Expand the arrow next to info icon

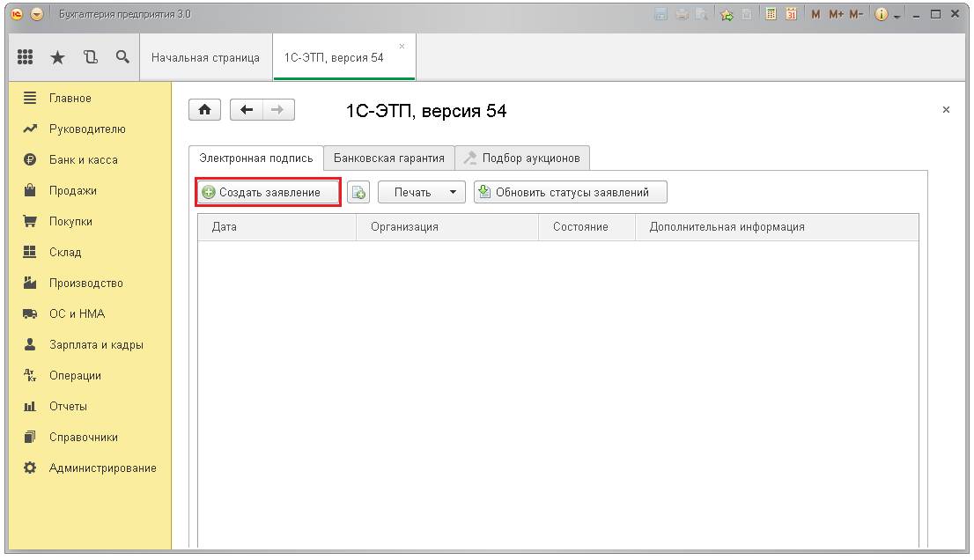[897, 17]
